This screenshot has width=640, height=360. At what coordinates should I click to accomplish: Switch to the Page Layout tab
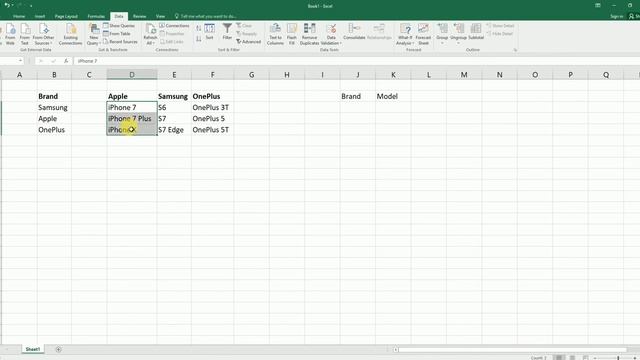coord(66,16)
